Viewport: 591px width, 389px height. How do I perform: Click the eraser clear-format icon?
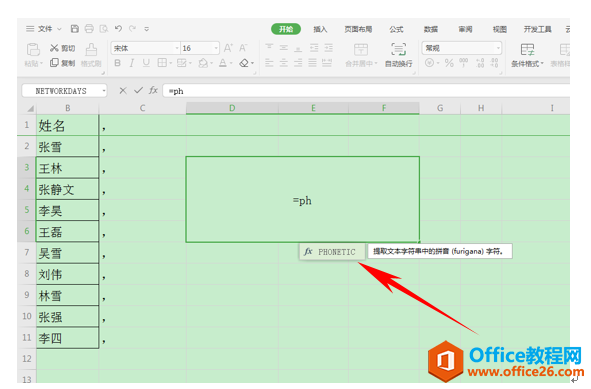tap(244, 63)
